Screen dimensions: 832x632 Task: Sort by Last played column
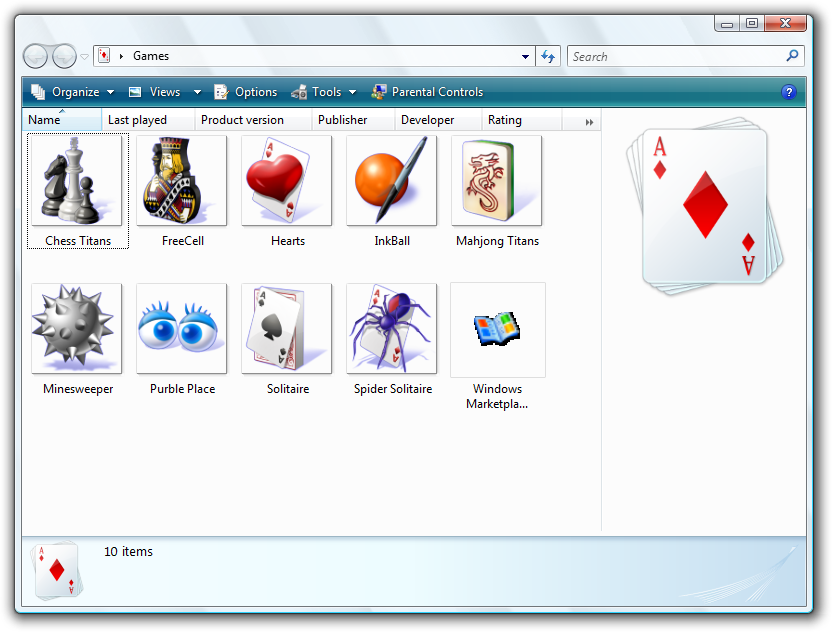[x=148, y=120]
